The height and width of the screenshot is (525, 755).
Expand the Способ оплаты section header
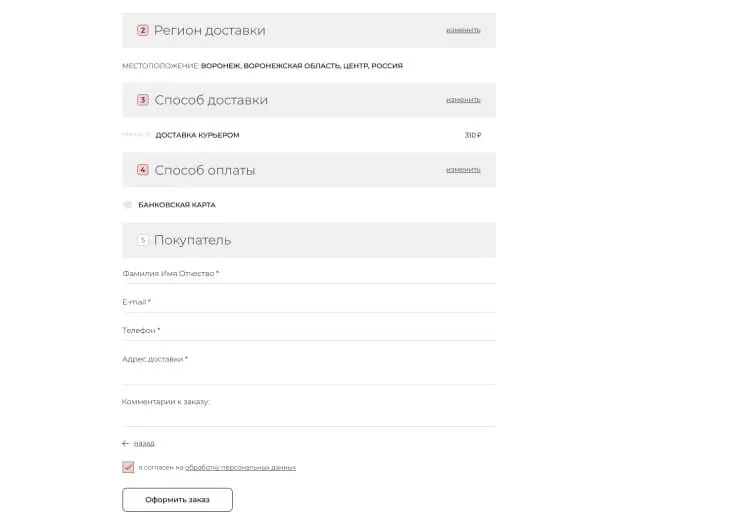pyautogui.click(x=309, y=170)
